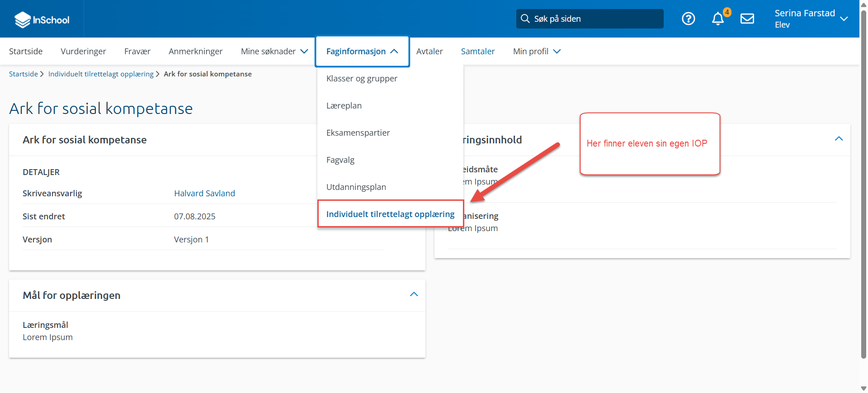The image size is (868, 393).
Task: Click 'Ark for sosial kompetanse' page title
Action: pos(101,109)
